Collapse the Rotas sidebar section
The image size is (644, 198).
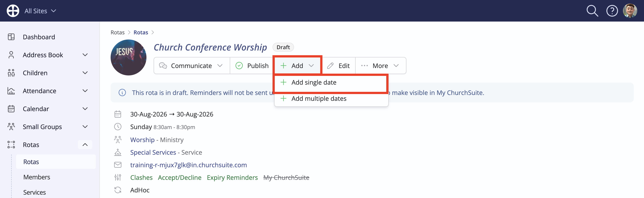(85, 145)
